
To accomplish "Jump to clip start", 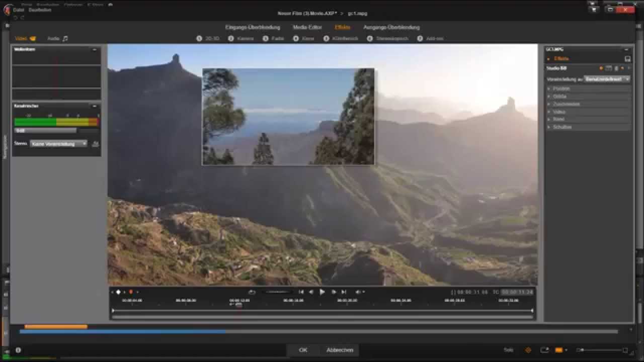I will (x=301, y=292).
